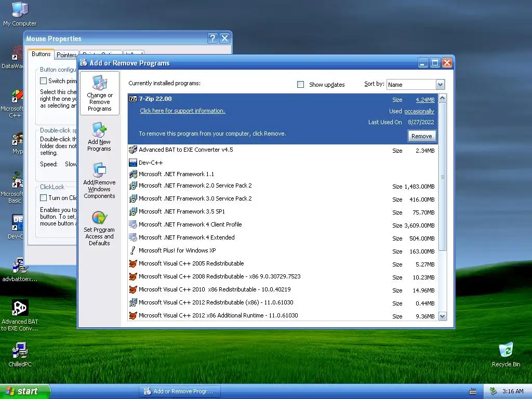Open the Sort by Name dropdown

point(440,85)
